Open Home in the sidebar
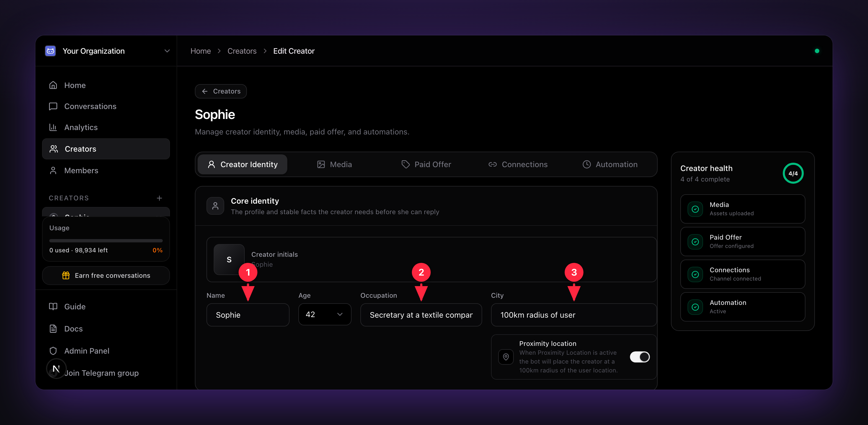The width and height of the screenshot is (868, 425). coord(106,85)
